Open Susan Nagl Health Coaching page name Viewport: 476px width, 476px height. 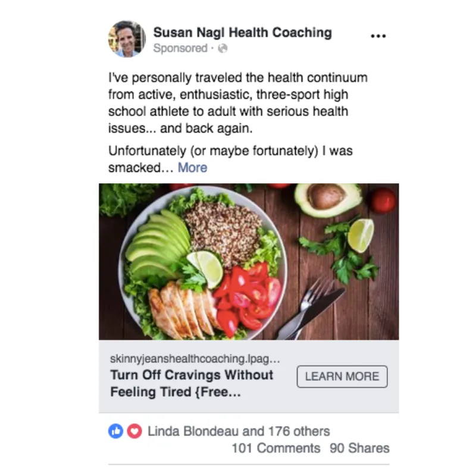coord(243,33)
